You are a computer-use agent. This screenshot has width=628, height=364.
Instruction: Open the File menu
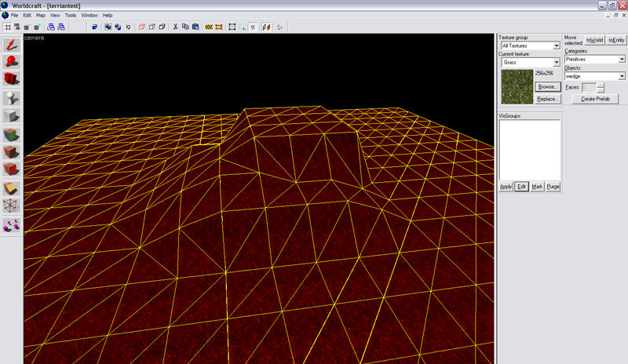[x=14, y=15]
